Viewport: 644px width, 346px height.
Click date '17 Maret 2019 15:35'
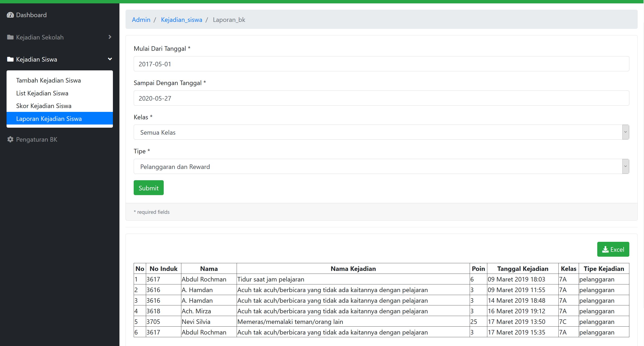tap(516, 332)
